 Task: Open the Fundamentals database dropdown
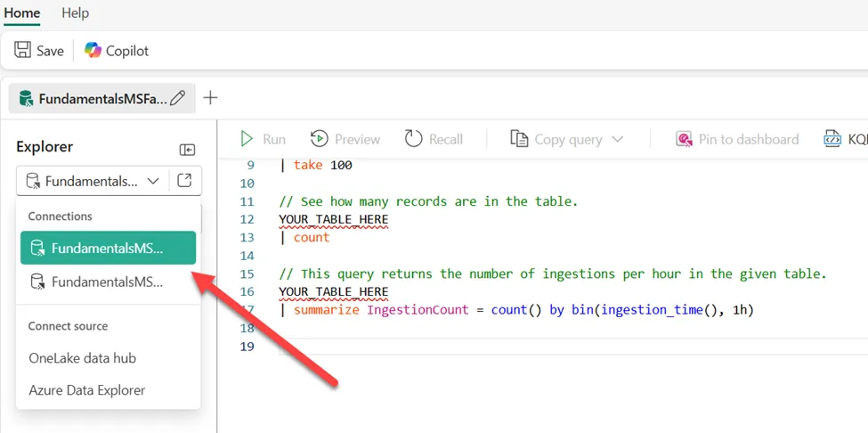click(x=93, y=181)
